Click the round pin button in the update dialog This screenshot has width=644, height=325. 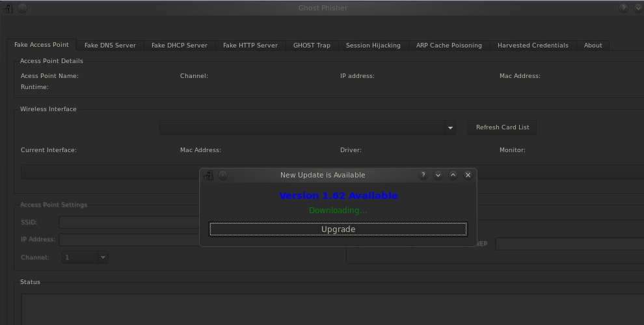(223, 175)
